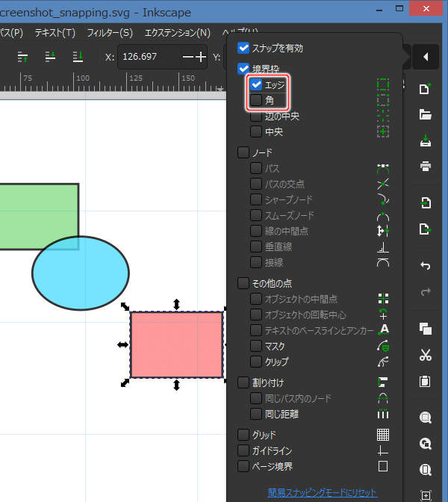
Task: Check the グリッド snapping checkbox
Action: tap(243, 435)
